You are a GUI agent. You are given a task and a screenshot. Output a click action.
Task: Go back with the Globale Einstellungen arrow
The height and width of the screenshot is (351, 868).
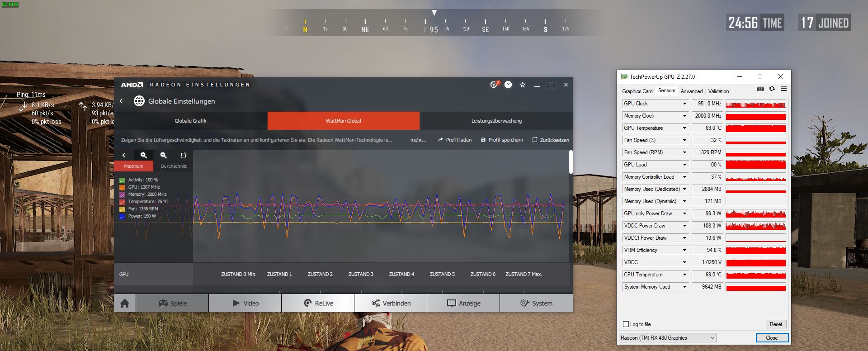point(121,101)
